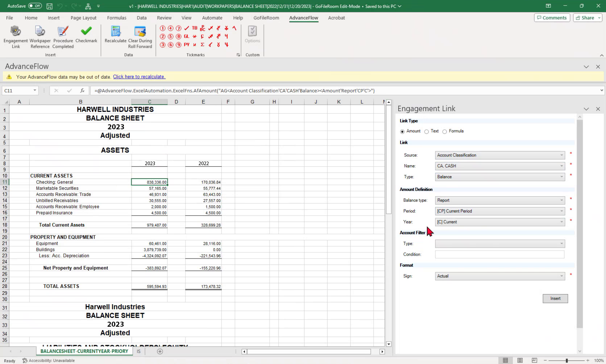Image resolution: width=606 pixels, height=364 pixels.
Task: Click the Insert button in Engagement Link
Action: (555, 298)
